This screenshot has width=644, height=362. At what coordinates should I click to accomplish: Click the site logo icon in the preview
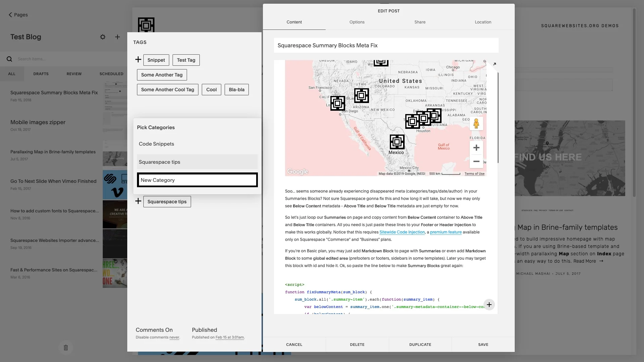tap(146, 25)
